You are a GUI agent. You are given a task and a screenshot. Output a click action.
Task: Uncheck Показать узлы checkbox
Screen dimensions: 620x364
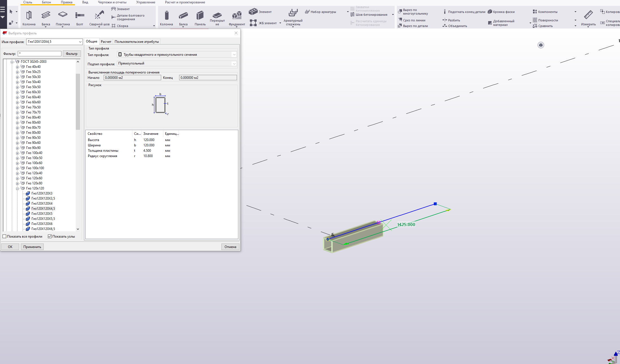tap(50, 236)
